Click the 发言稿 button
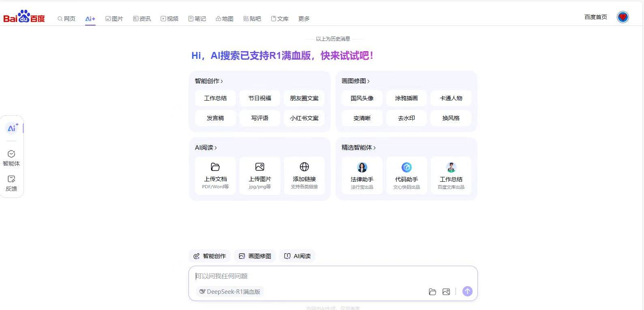 coord(215,118)
